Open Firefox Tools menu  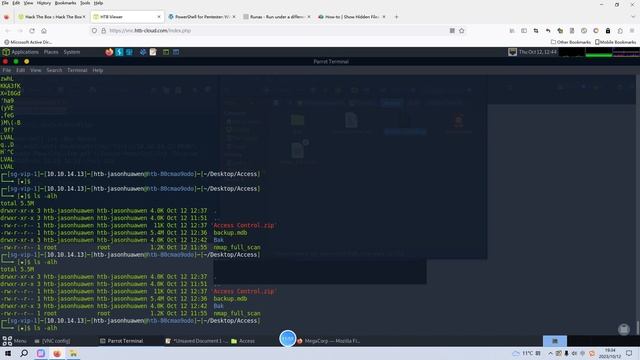coord(85,3)
